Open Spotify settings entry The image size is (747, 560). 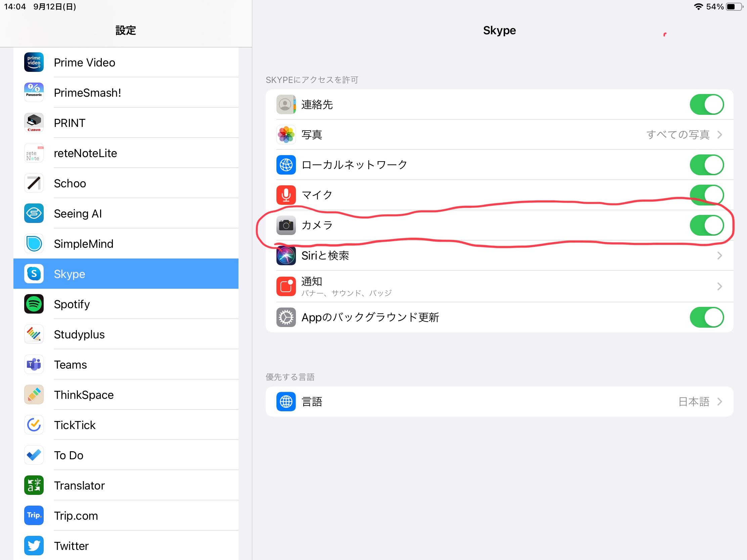pyautogui.click(x=126, y=304)
